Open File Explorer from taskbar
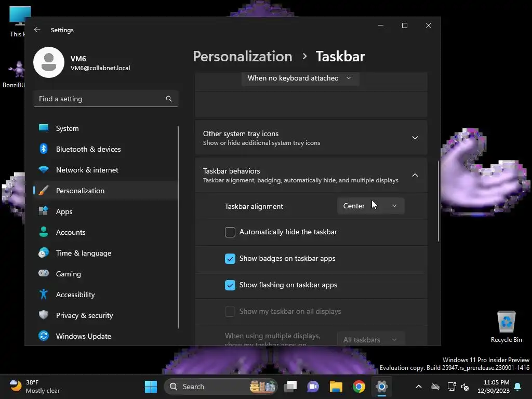The height and width of the screenshot is (399, 532). tap(336, 387)
